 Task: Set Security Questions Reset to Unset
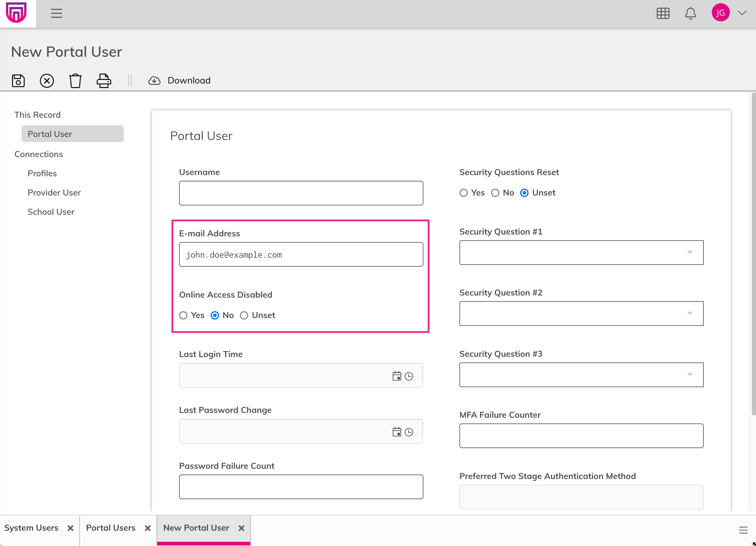[524, 193]
